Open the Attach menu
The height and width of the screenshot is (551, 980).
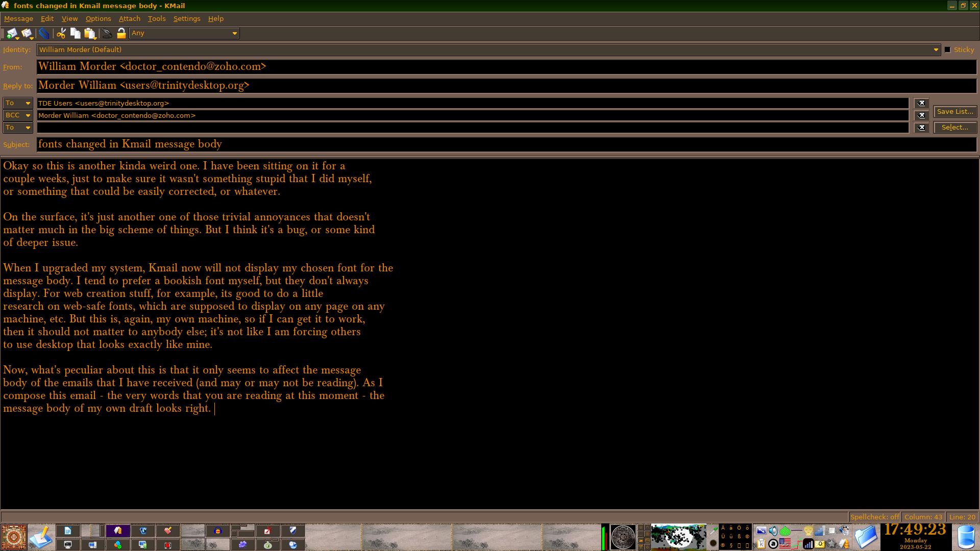129,18
